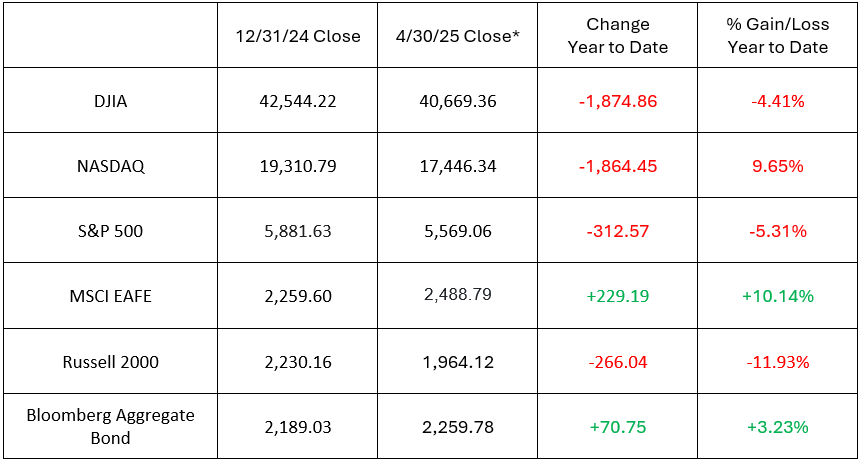Screen dimensions: 859x461
Task: Select NASDAQ change value -1,864.45
Action: click(x=617, y=166)
